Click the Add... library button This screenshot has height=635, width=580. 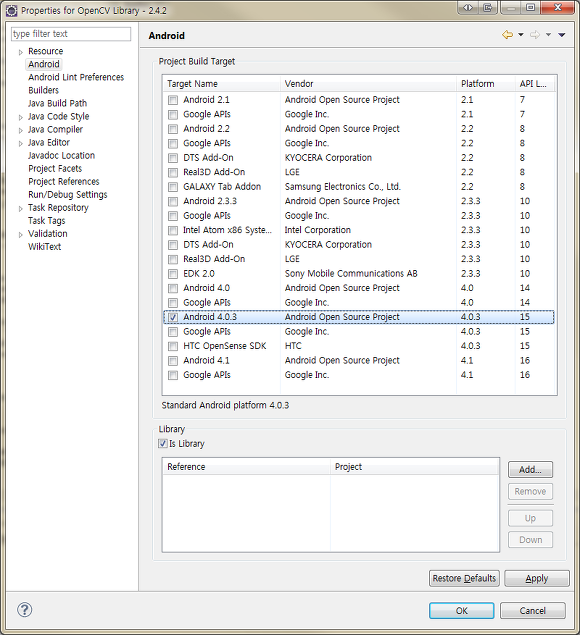point(530,470)
